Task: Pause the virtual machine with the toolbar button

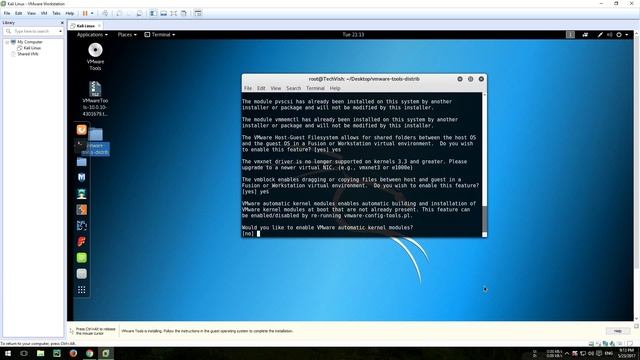Action: click(x=85, y=13)
